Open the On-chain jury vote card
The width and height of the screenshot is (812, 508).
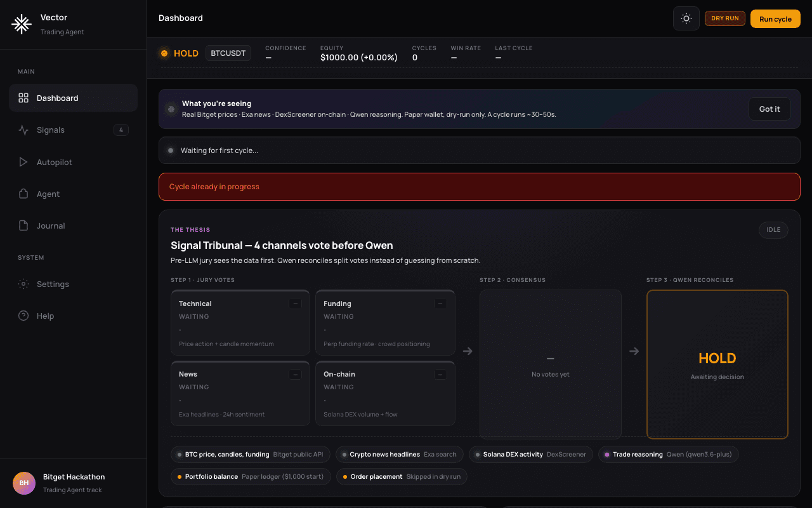pyautogui.click(x=385, y=393)
